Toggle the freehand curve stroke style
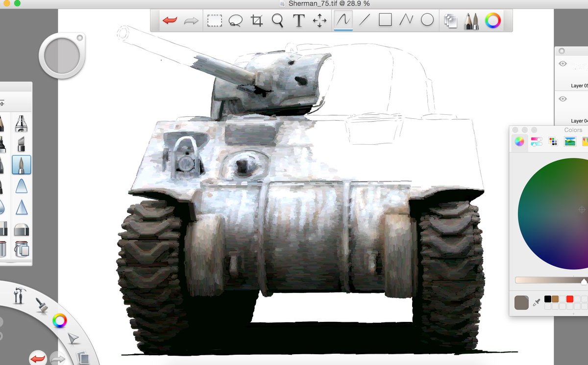Viewport: 588px width, 365px height. (x=343, y=21)
